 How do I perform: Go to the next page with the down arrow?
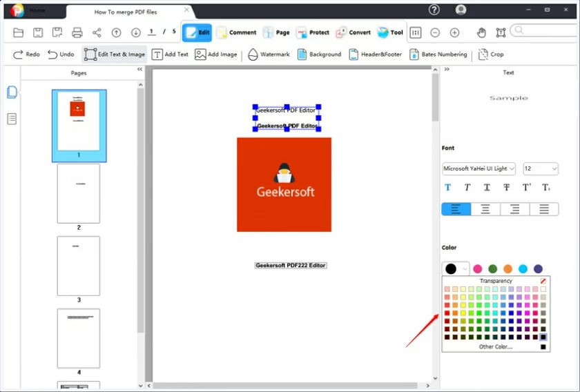coord(136,32)
